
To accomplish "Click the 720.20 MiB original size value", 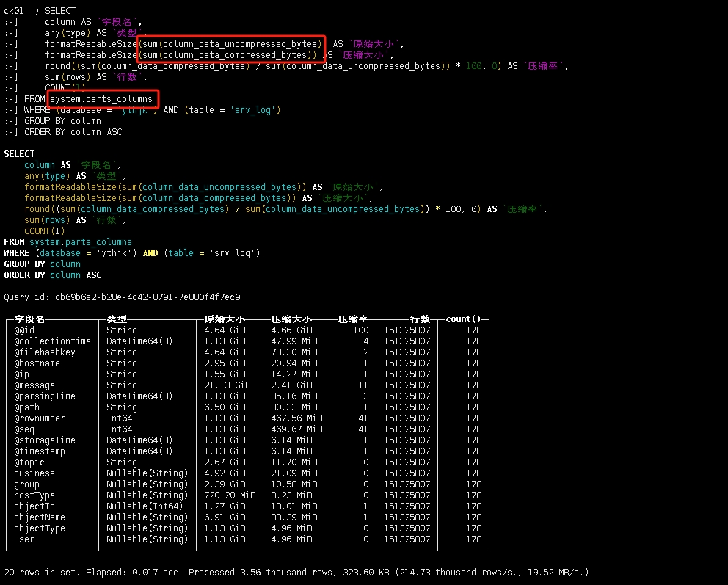I will click(230, 495).
